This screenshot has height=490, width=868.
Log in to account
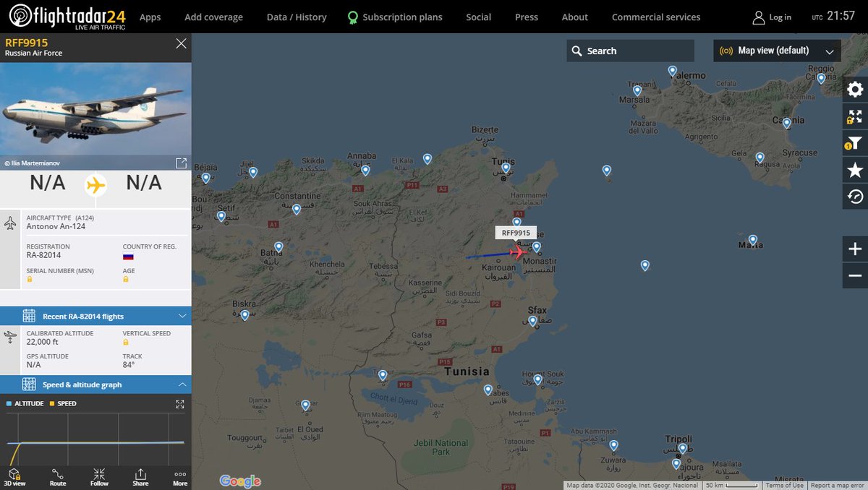pyautogui.click(x=772, y=17)
